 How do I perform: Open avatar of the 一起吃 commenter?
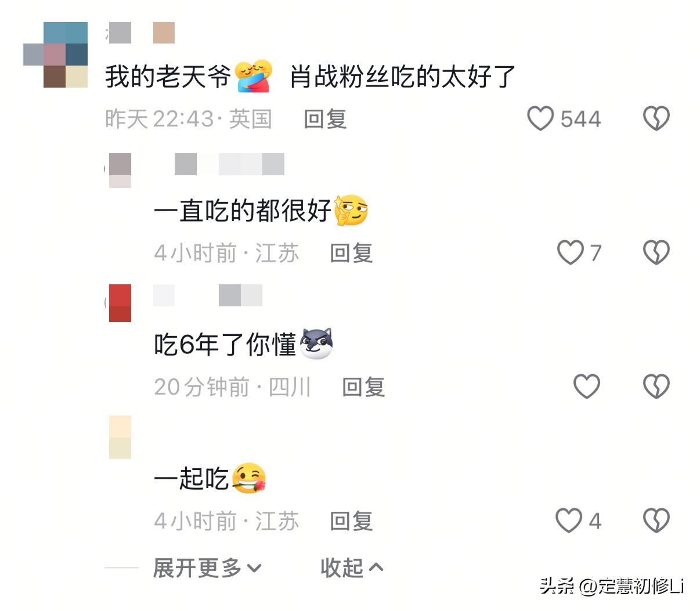(120, 437)
